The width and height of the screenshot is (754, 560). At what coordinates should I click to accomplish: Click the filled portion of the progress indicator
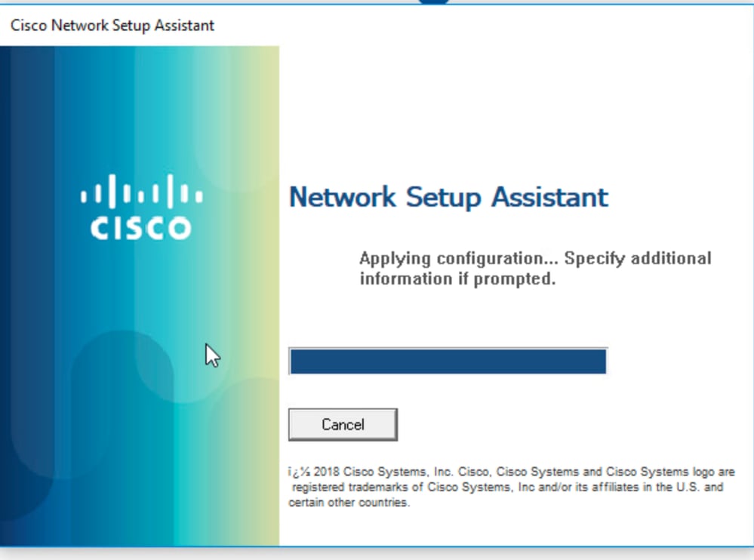click(x=447, y=362)
